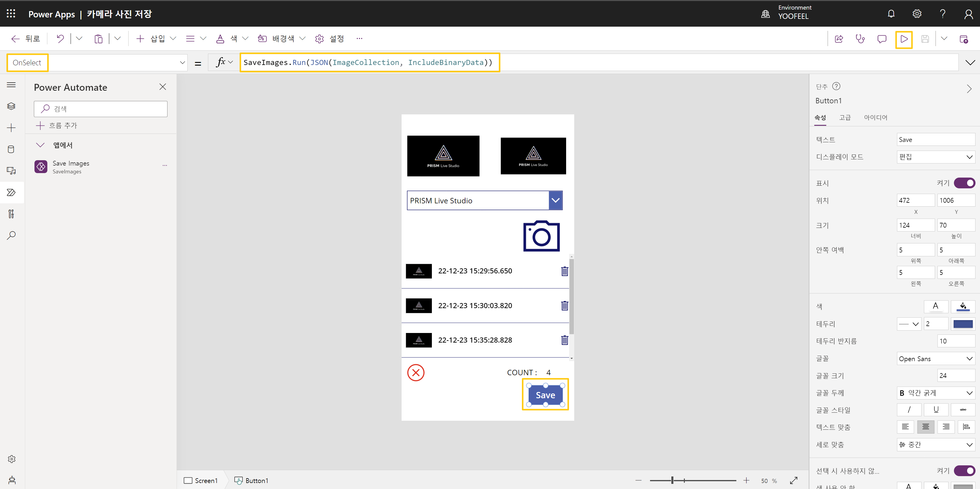Click the red X cancel icon
980x489 pixels.
416,373
